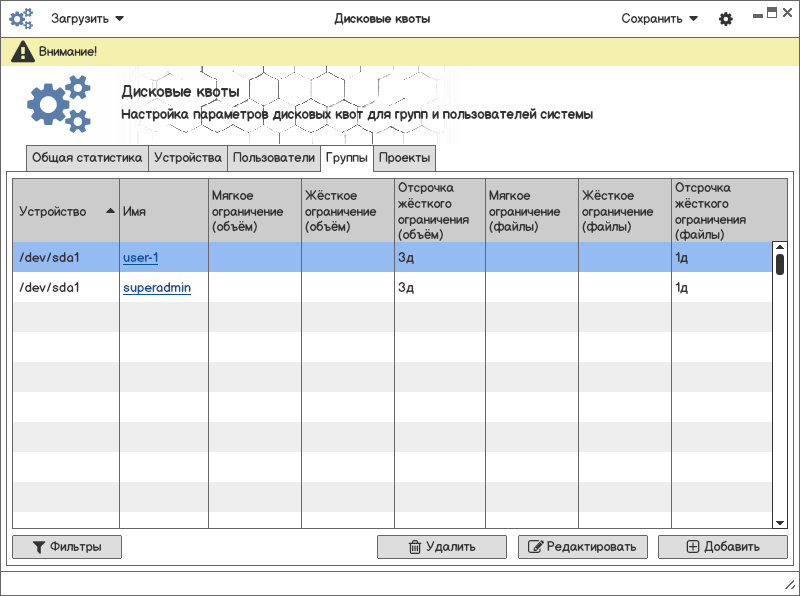Click the Удалить button

(x=441, y=547)
